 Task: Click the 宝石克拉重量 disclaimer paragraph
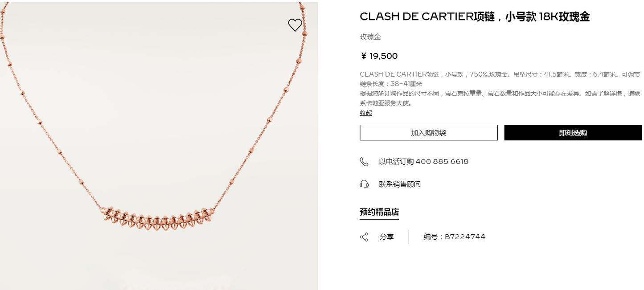(x=500, y=98)
